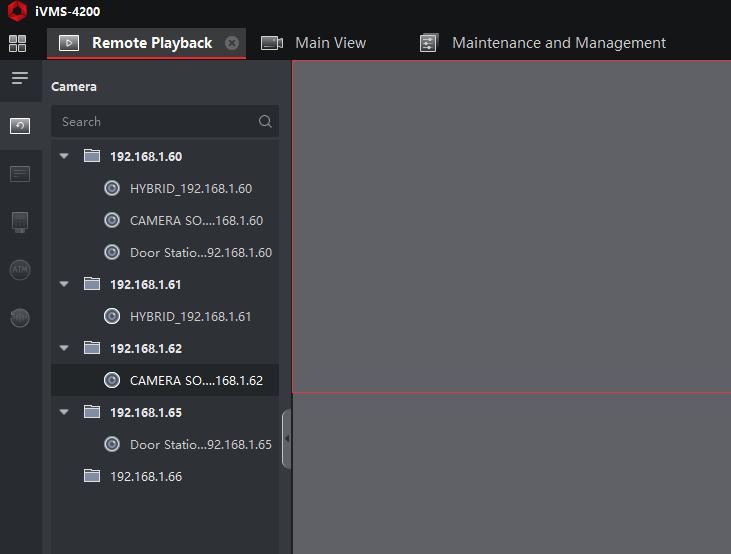Open the module grid menu icon
The height and width of the screenshot is (554, 731).
[17, 43]
